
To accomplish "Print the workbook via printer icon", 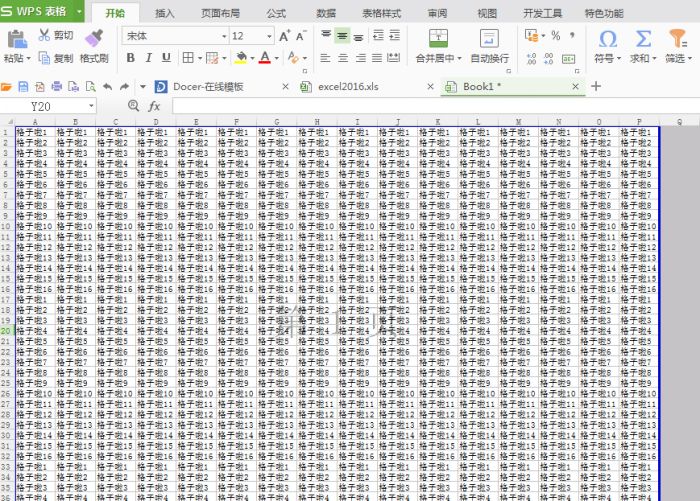I will [57, 86].
